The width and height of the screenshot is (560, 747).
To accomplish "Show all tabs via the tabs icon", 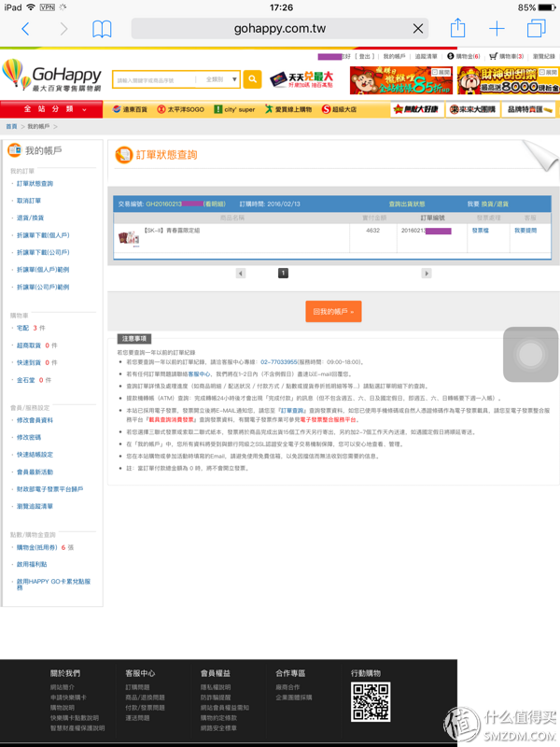I will click(536, 29).
